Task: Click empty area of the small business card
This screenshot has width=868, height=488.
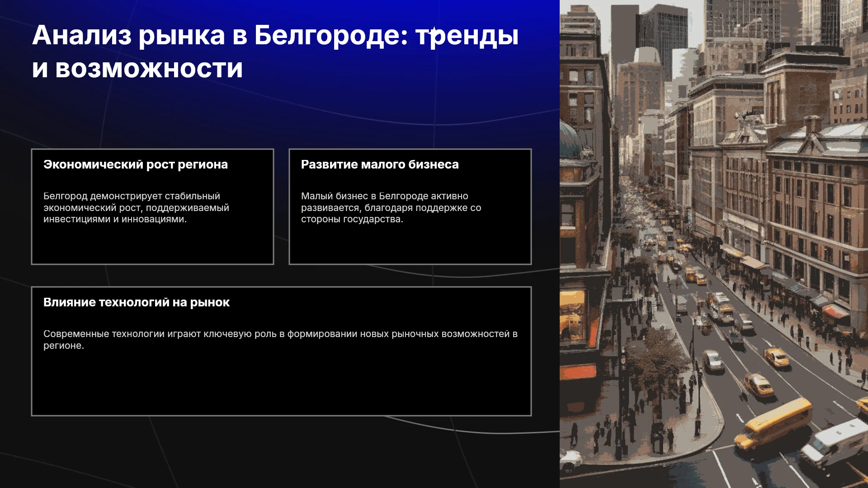Action: (x=410, y=244)
